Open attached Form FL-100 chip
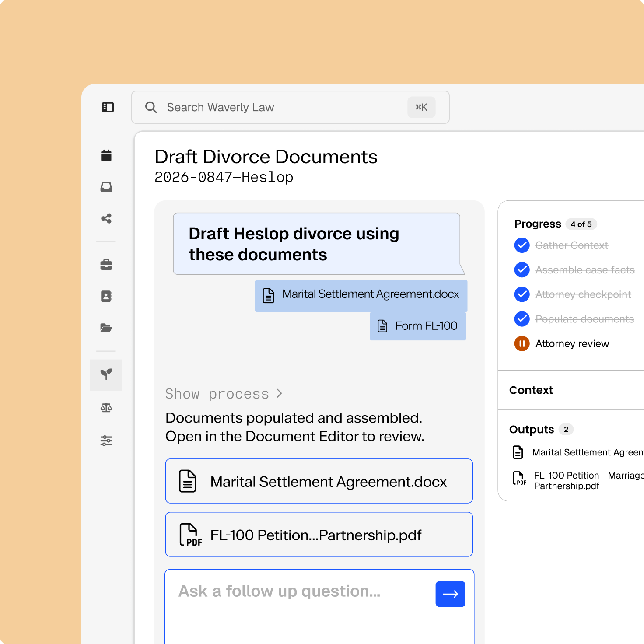The height and width of the screenshot is (644, 644). click(418, 326)
